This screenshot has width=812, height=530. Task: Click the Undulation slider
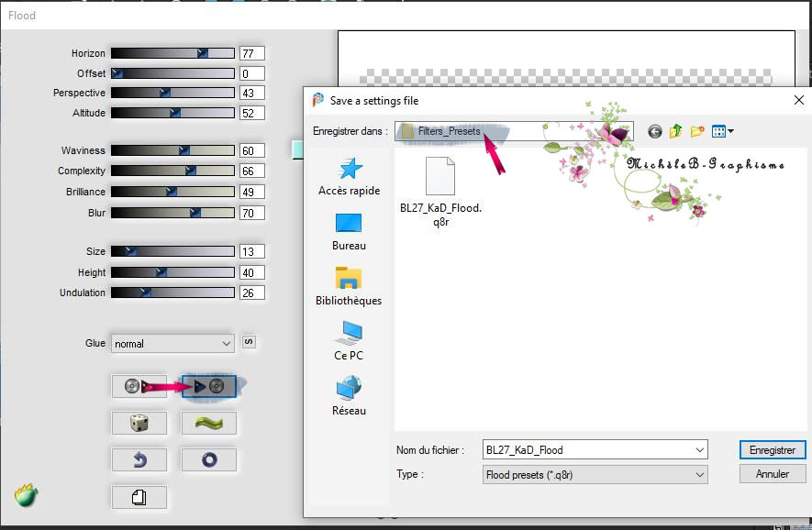tap(172, 293)
